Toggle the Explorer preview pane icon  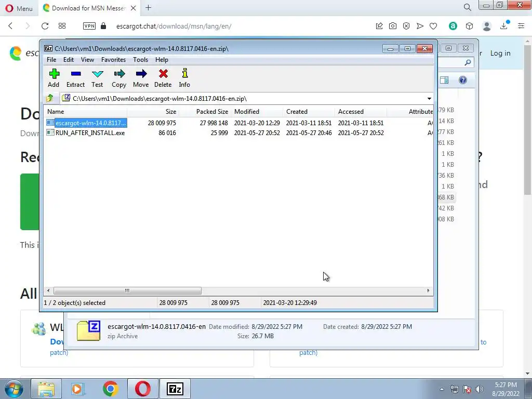[444, 80]
